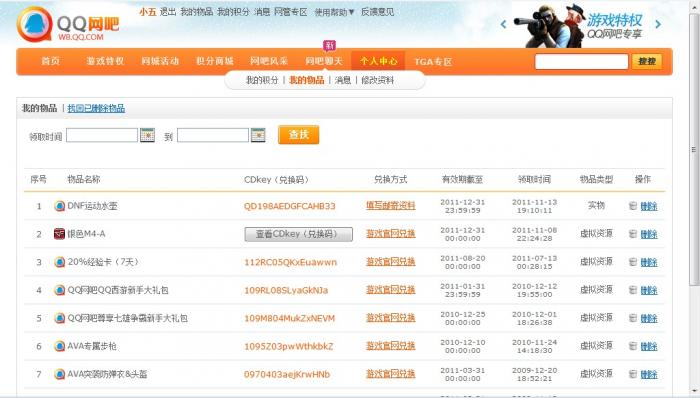Click the DNF运动水壶 item icon
Viewport: 700px width, 398px height.
(x=59, y=206)
